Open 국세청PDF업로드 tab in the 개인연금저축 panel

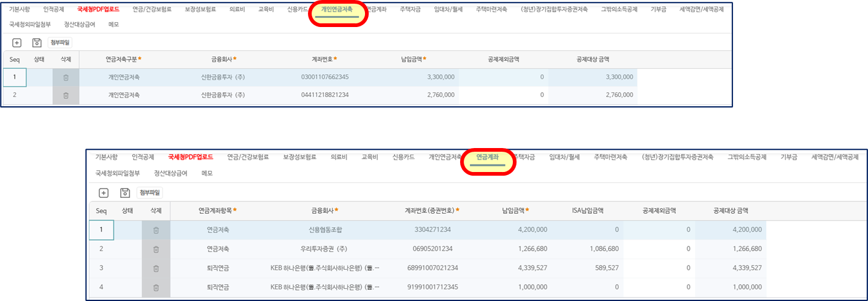coord(98,10)
